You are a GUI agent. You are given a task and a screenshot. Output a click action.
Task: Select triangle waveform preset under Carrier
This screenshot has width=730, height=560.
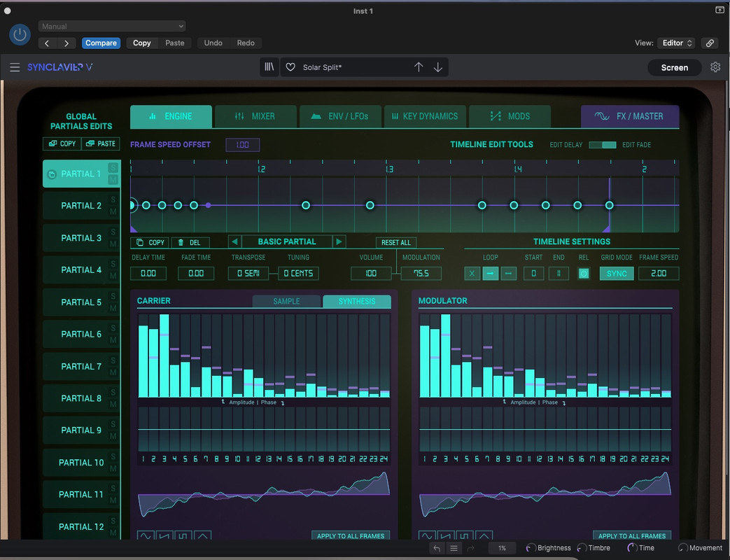(x=202, y=535)
